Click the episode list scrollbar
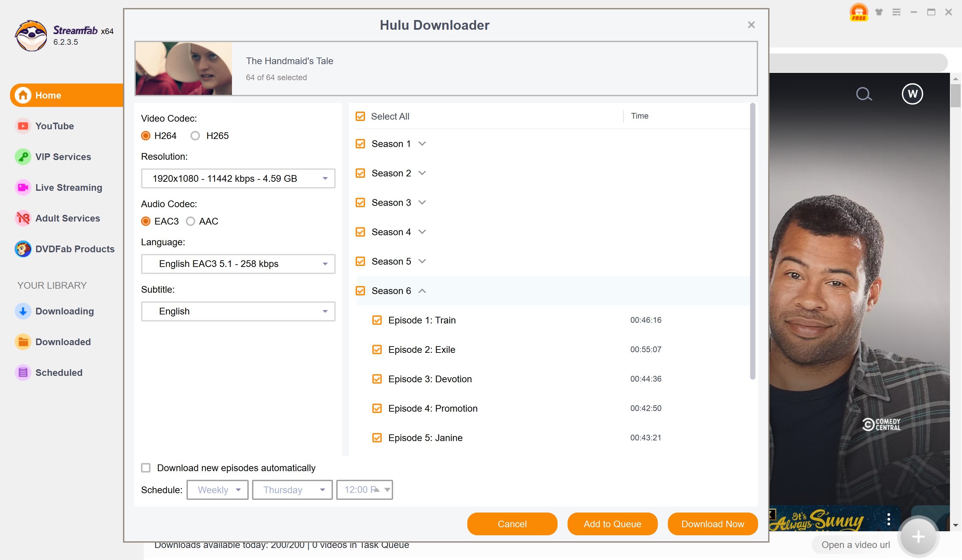 tap(752, 242)
